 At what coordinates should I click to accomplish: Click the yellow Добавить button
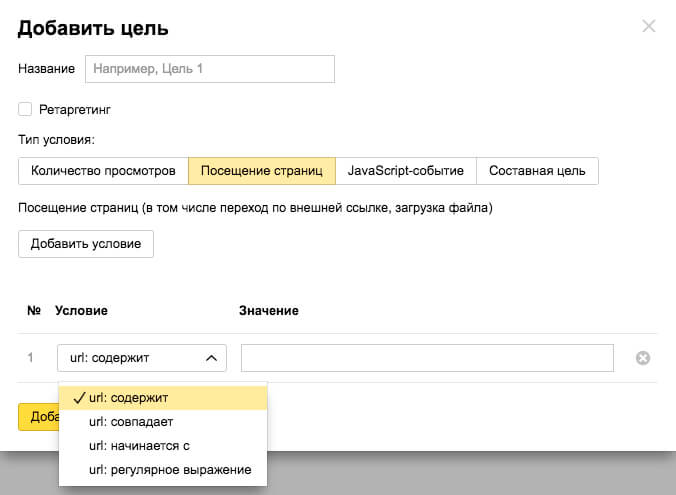pos(38,417)
